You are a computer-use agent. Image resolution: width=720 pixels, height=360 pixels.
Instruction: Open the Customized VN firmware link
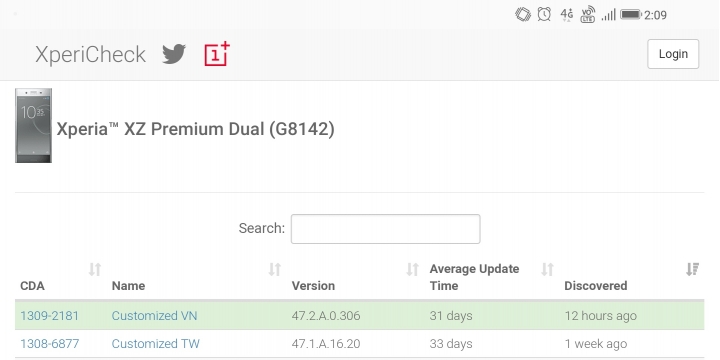154,316
